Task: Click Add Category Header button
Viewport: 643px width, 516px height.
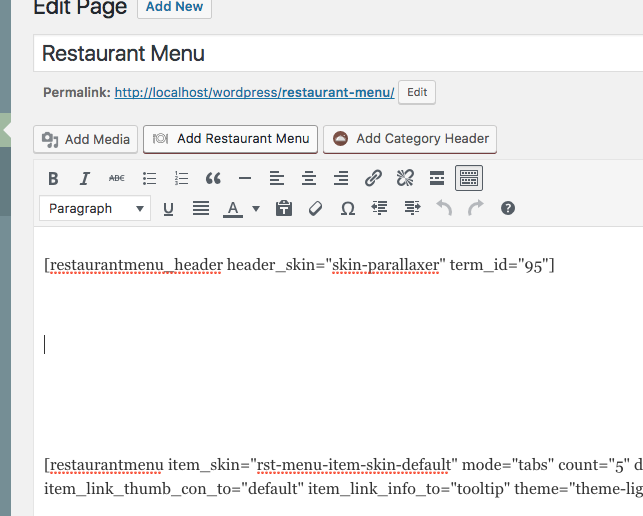Action: pyautogui.click(x=410, y=139)
